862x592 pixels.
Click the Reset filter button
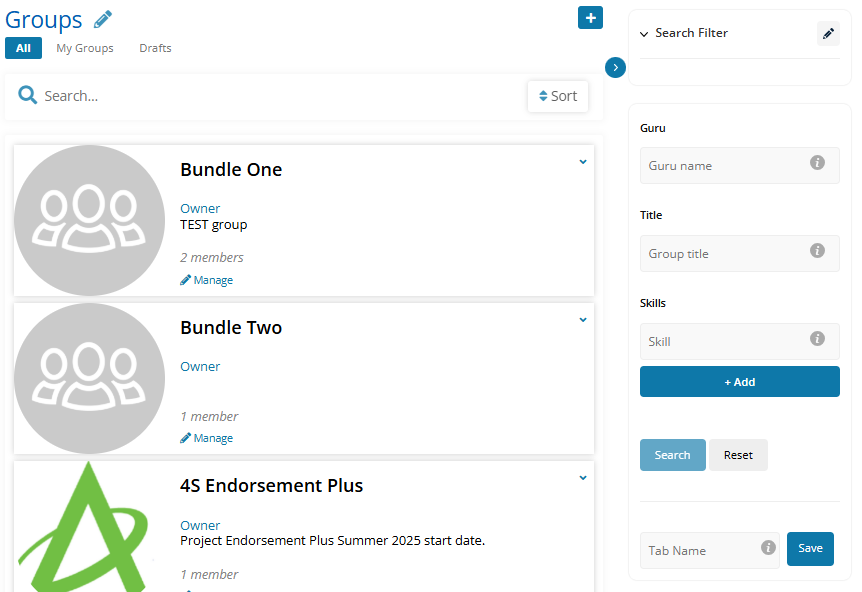pos(738,455)
